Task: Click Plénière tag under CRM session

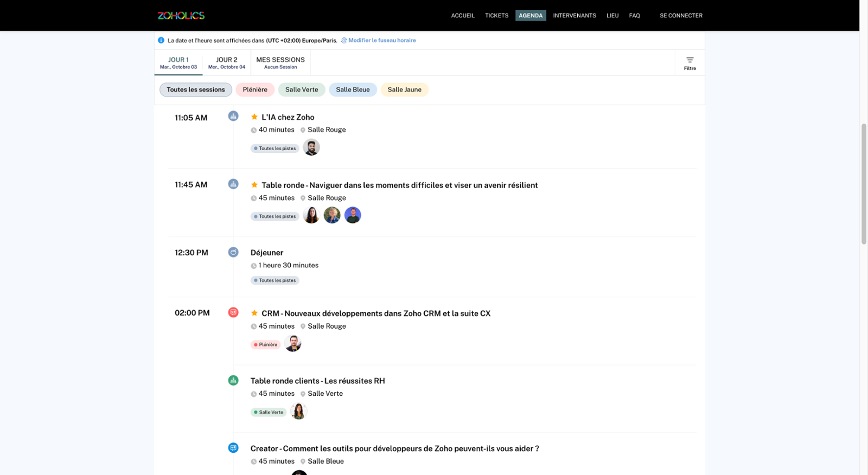Action: [266, 344]
